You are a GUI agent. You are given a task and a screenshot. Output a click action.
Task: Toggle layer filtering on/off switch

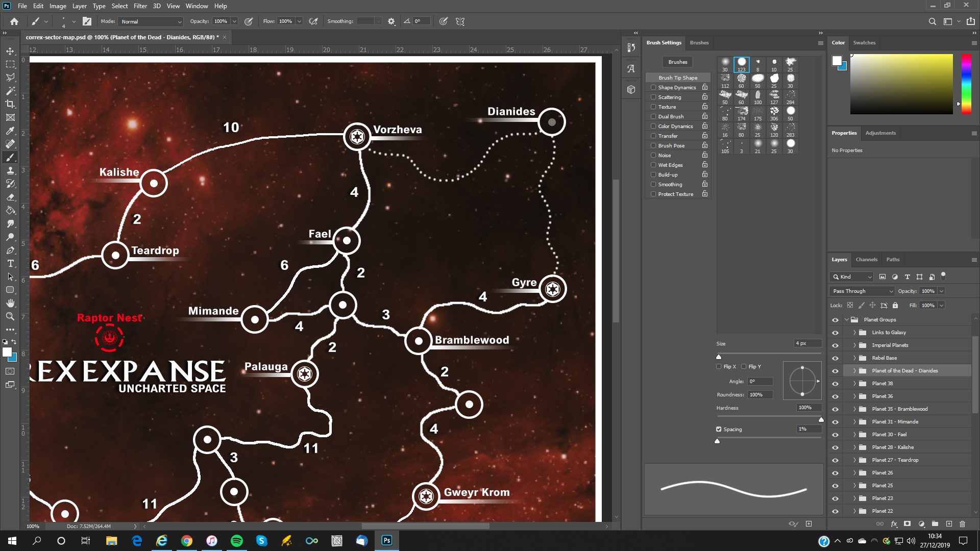(x=943, y=275)
